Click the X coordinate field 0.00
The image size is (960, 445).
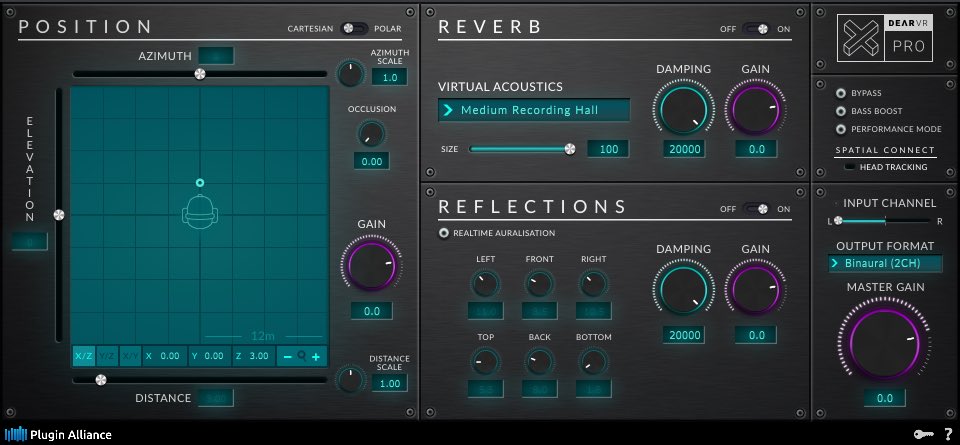pyautogui.click(x=164, y=356)
